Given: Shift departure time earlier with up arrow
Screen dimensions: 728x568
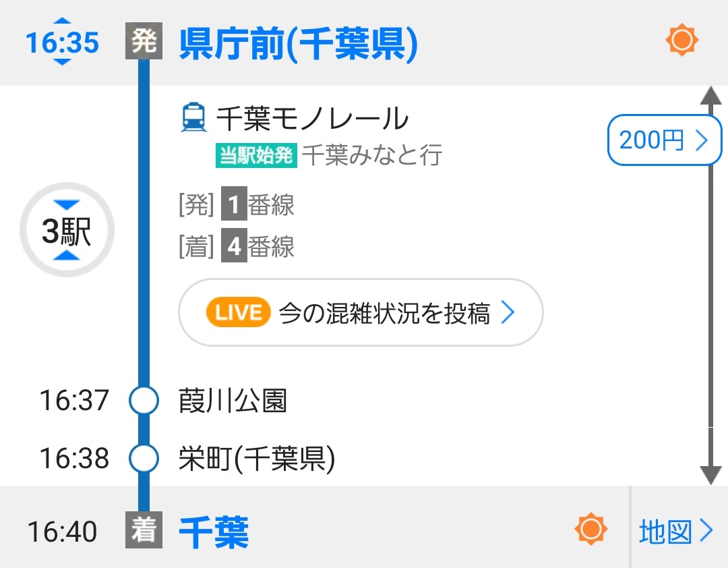Looking at the screenshot, I should coord(62,20).
